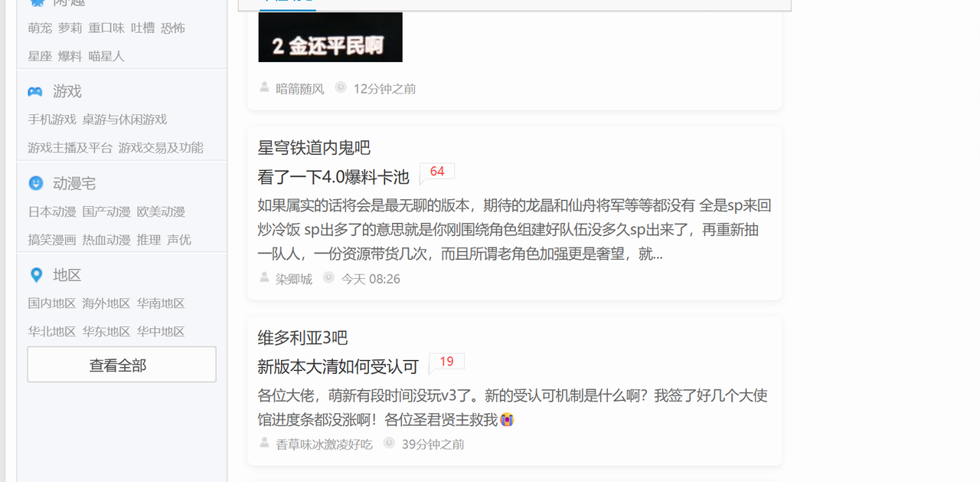Open the 2金还平民啊 image thumbnail
This screenshot has height=482, width=980.
(x=330, y=38)
